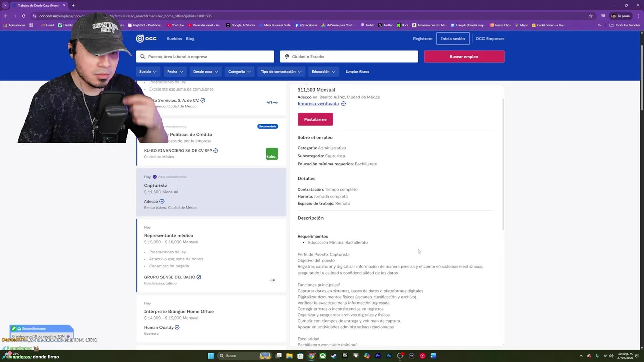Open Chrome from the taskbar
This screenshot has width=644, height=362.
pyautogui.click(x=312, y=356)
